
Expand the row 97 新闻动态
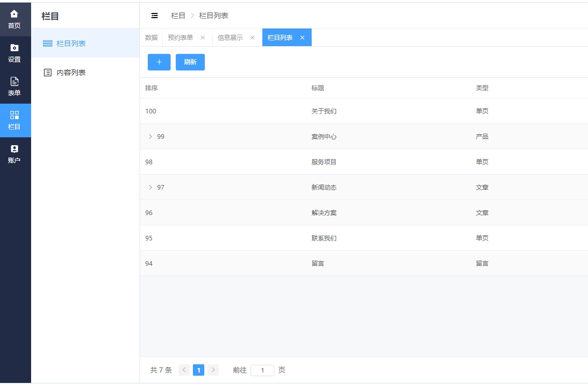click(150, 188)
